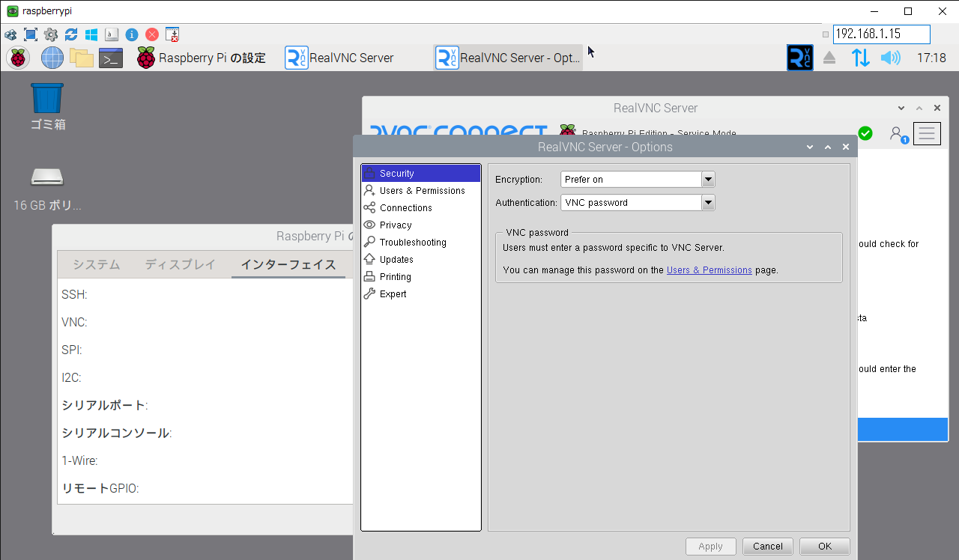Open Troubleshooting page in Options sidebar
Viewport: 959px width, 560px height.
click(421, 242)
